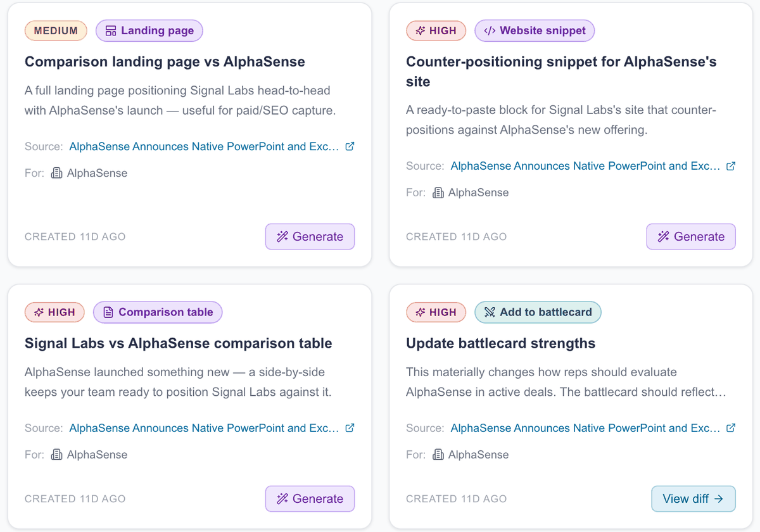
Task: Click title 'Update battlecard strengths'
Action: pyautogui.click(x=501, y=344)
